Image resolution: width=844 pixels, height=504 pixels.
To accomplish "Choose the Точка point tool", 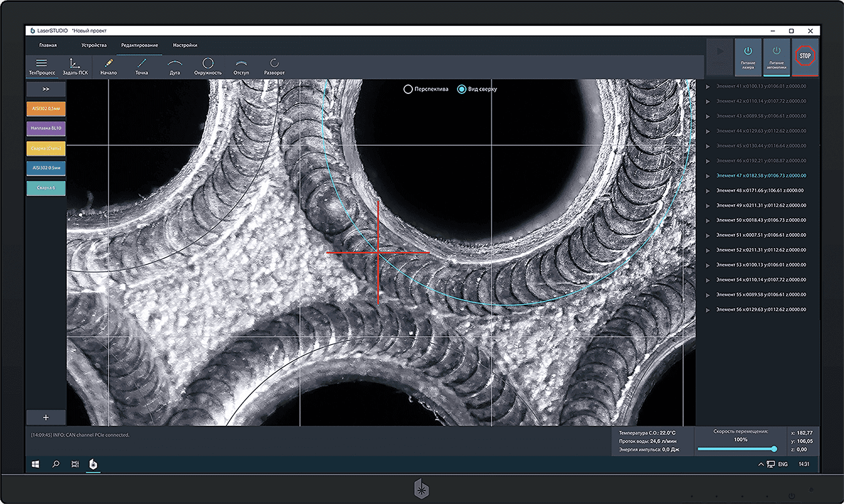I will (x=142, y=66).
